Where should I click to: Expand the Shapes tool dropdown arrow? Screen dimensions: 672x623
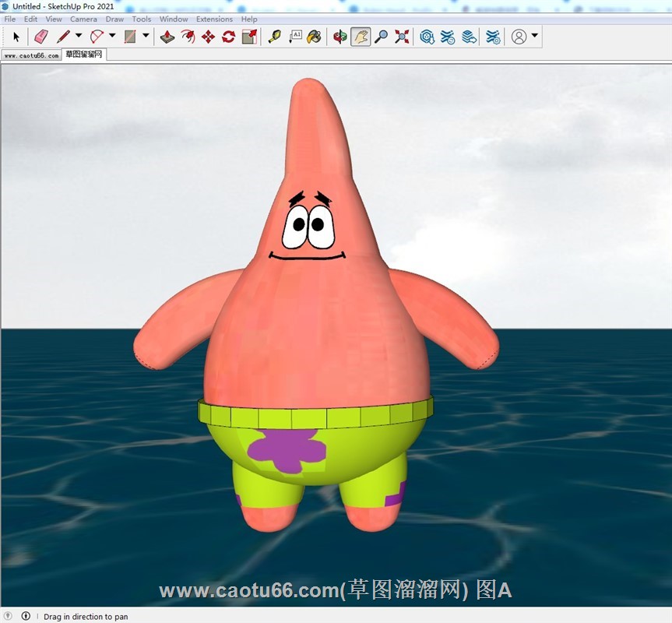pos(146,36)
